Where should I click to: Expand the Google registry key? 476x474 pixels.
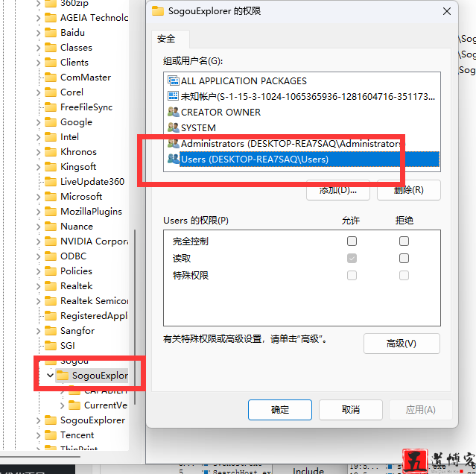[x=38, y=122]
